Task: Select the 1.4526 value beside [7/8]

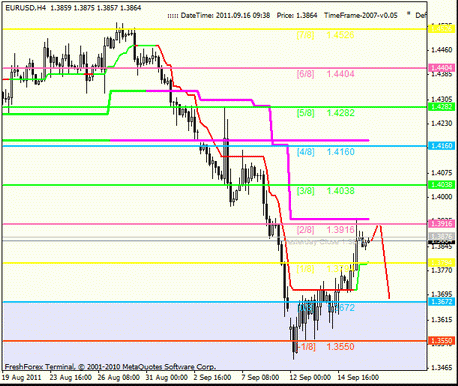Action: coord(340,35)
